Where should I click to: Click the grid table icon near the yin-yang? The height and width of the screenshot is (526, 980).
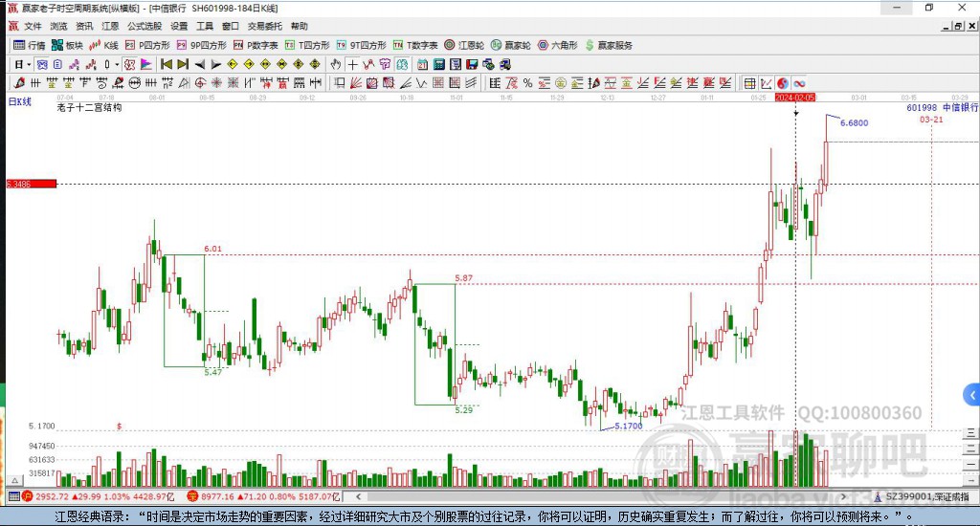750,83
